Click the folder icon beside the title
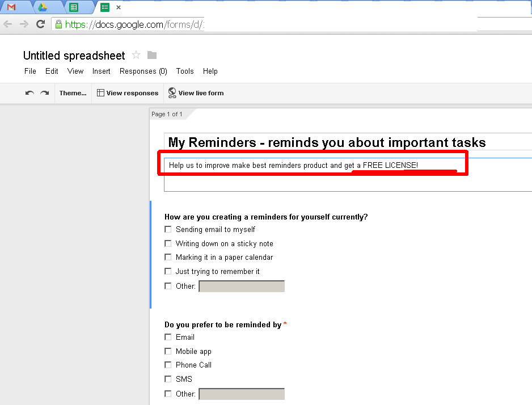The width and height of the screenshot is (532, 405). click(152, 55)
